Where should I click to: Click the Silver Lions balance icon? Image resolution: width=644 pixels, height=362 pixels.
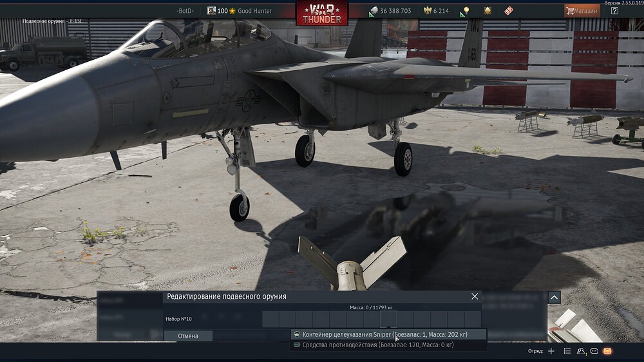click(374, 11)
